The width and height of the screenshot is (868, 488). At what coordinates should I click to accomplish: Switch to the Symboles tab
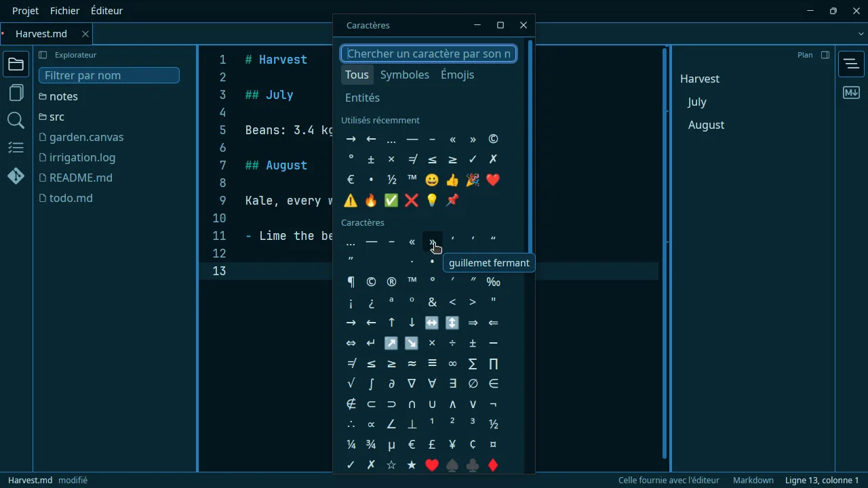[405, 75]
